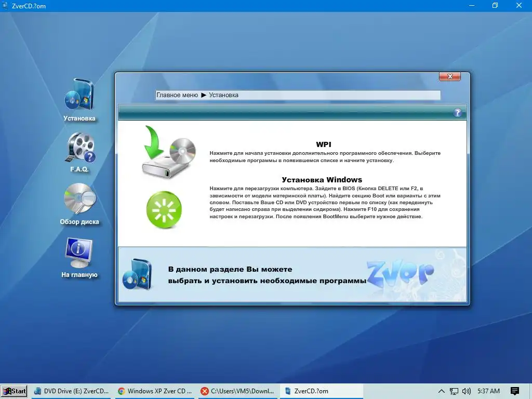Go to На главную monitor icon
The image size is (532, 399).
point(79,253)
